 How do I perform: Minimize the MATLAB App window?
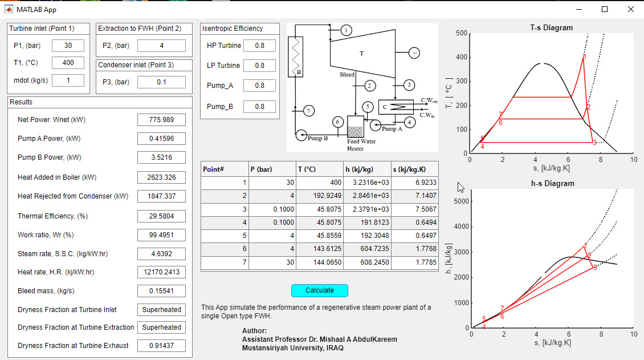click(579, 9)
